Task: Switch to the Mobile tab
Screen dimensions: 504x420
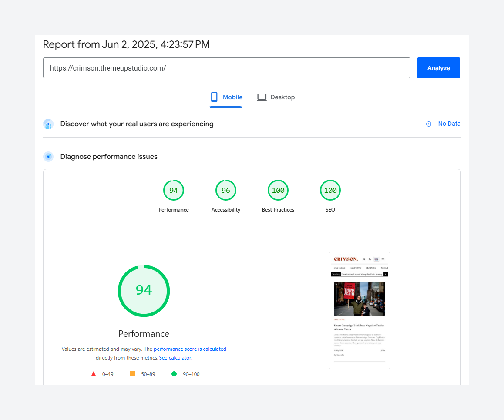Action: pyautogui.click(x=226, y=97)
